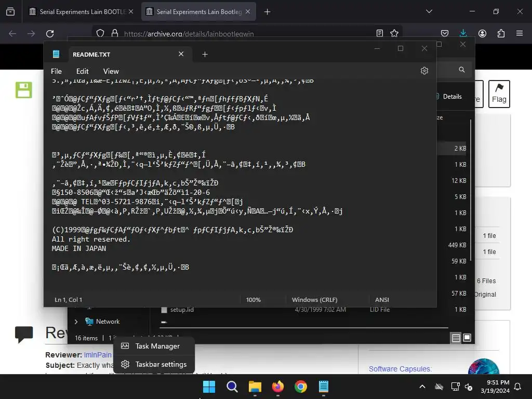Viewport: 532px width, 399px height.
Task: Open Taskbar settings from context menu
Action: tap(154, 364)
